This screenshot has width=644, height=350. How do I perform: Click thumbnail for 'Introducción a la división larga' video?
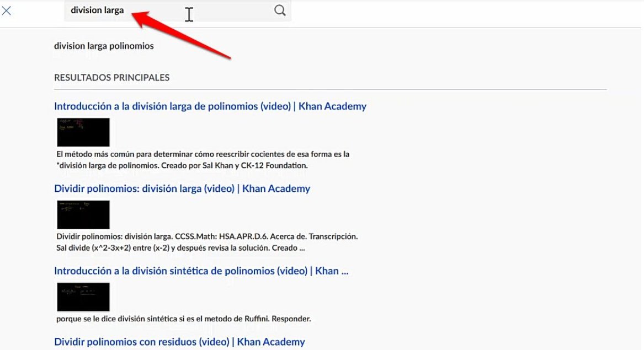[x=83, y=132]
